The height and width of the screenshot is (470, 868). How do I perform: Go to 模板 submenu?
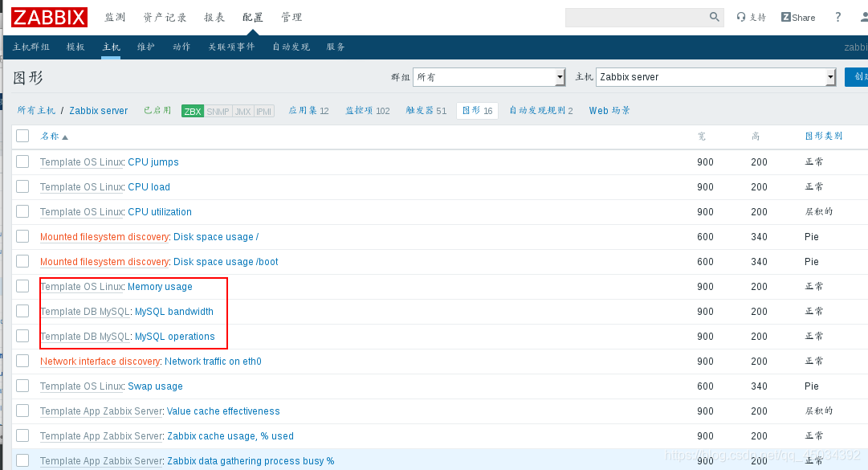tap(75, 47)
